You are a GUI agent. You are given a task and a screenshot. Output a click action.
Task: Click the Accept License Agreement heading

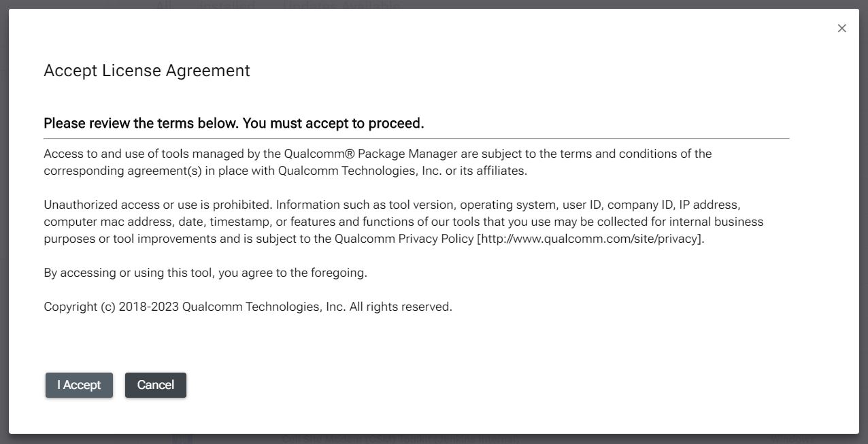(147, 70)
